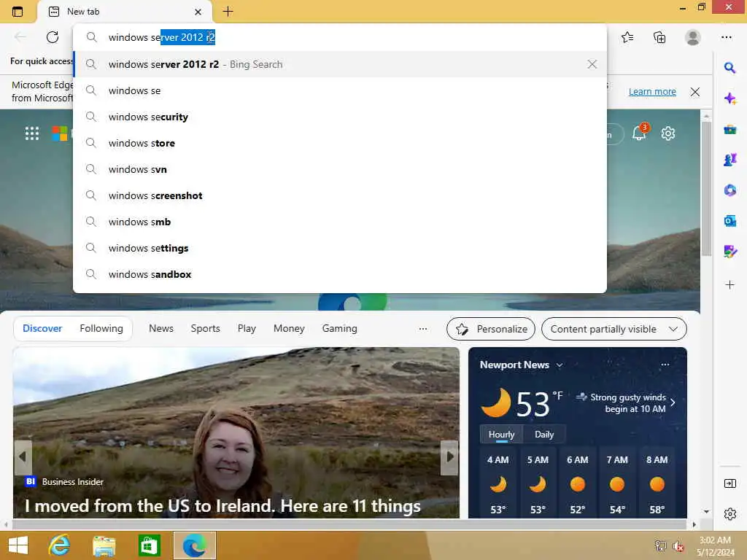Open the profile avatar icon
747x560 pixels.
coord(693,37)
